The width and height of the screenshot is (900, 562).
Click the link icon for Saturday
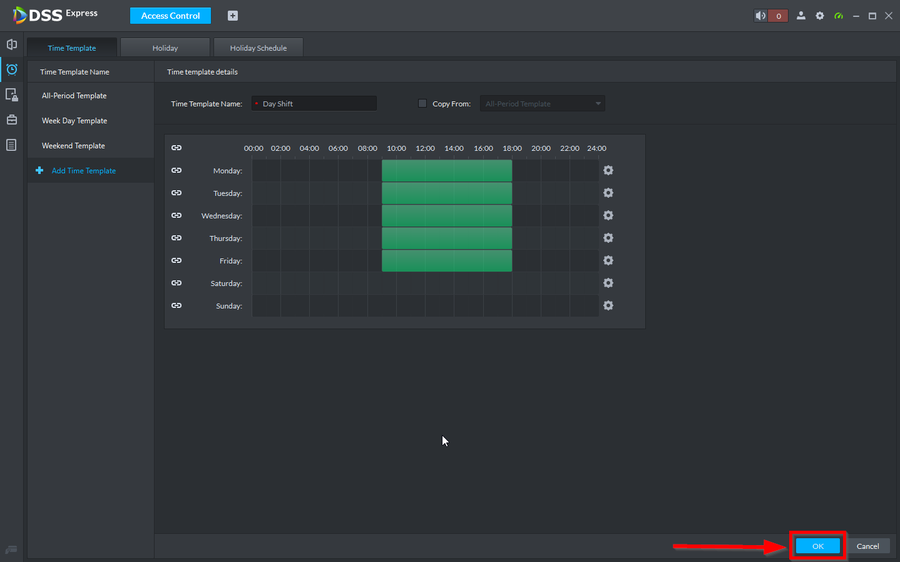(x=176, y=283)
